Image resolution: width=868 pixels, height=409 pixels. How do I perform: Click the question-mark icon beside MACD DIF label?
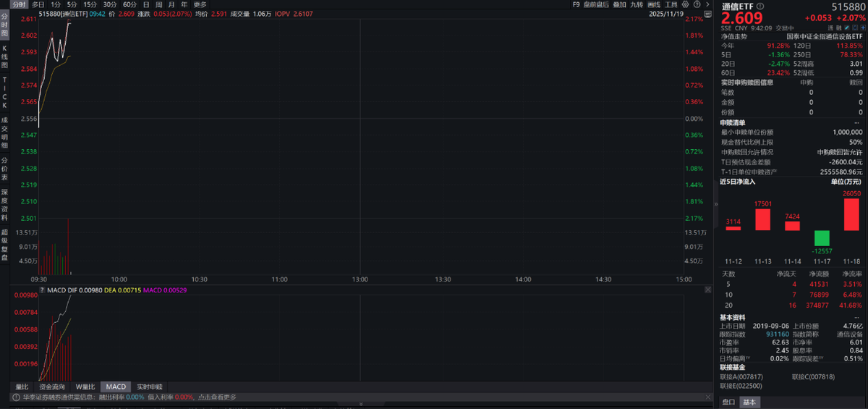click(x=42, y=290)
